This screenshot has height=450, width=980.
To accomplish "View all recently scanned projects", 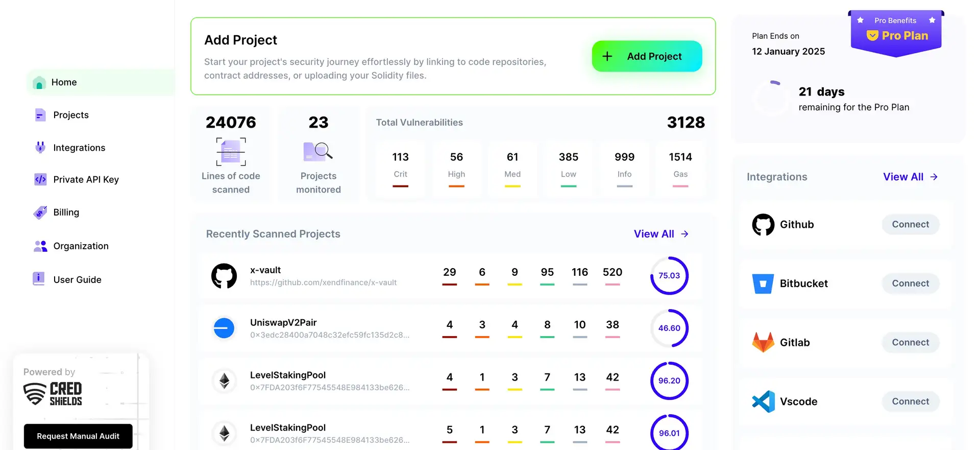I will point(661,234).
